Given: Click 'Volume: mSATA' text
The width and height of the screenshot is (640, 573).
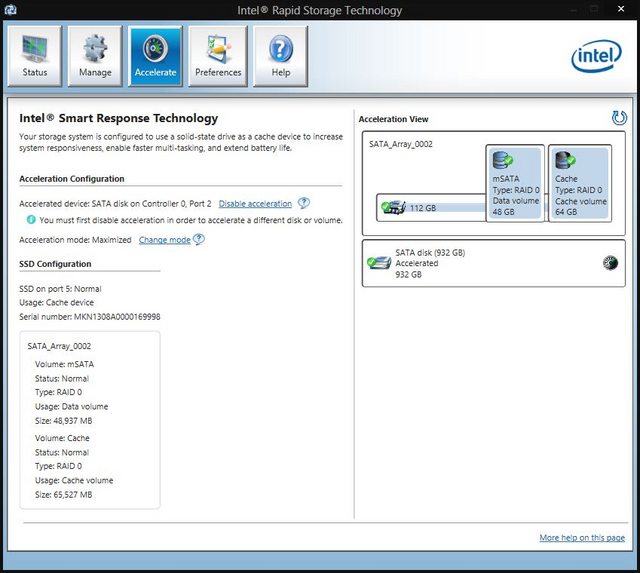Looking at the screenshot, I should 64,364.
